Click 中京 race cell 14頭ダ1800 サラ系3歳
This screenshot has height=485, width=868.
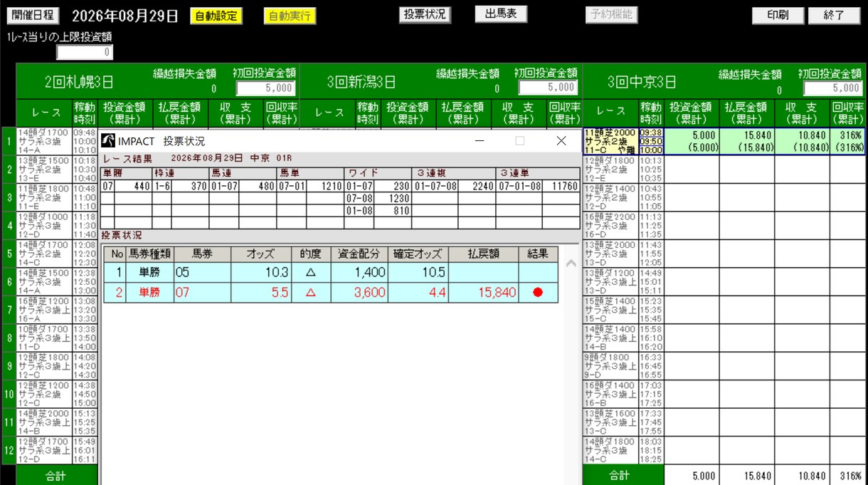610,450
